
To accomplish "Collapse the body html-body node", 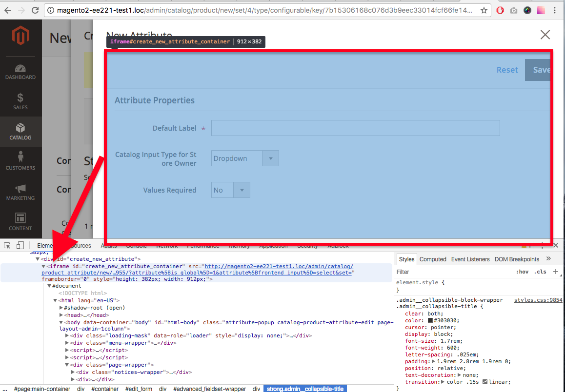I will 61,323.
